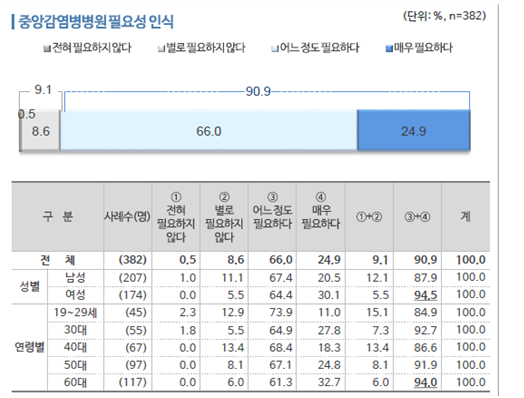The image size is (524, 398).
Task: Click the 사례수(명) column header
Action: click(127, 217)
